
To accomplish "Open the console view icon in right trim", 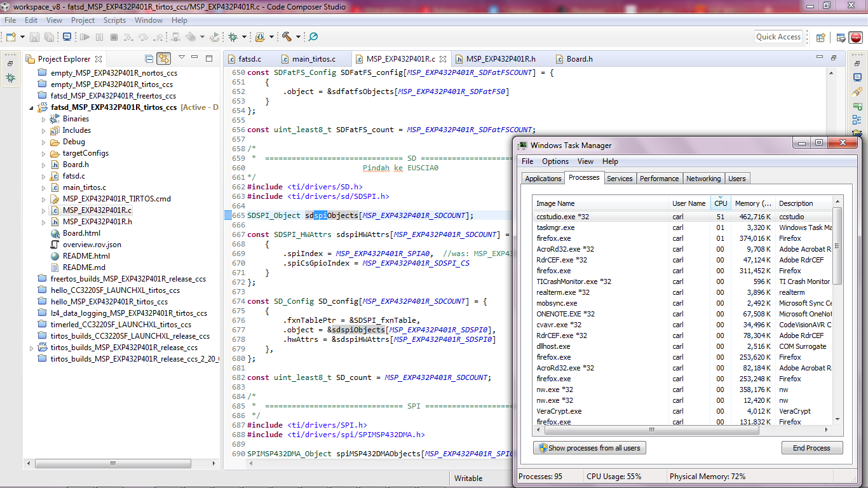I will [857, 77].
